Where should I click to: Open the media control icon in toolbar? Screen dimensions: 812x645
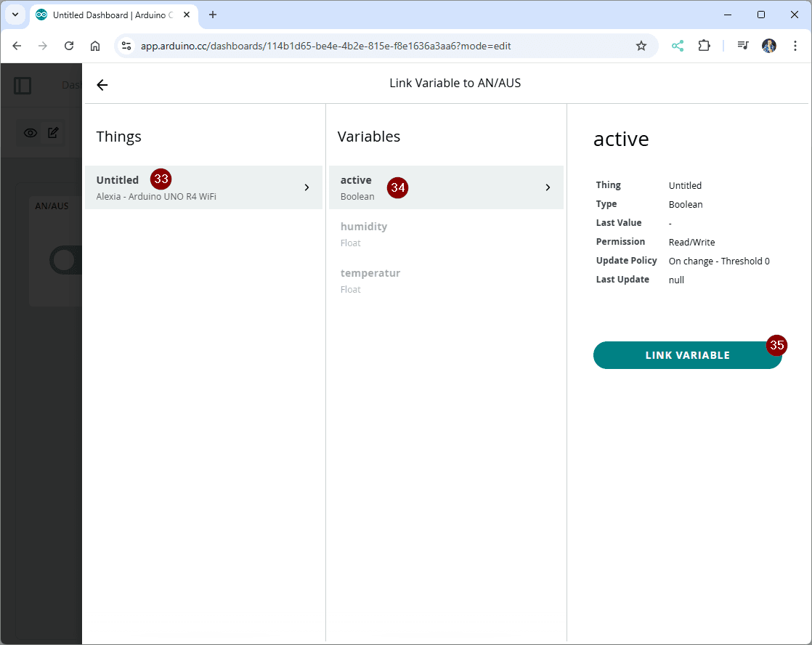(x=742, y=46)
